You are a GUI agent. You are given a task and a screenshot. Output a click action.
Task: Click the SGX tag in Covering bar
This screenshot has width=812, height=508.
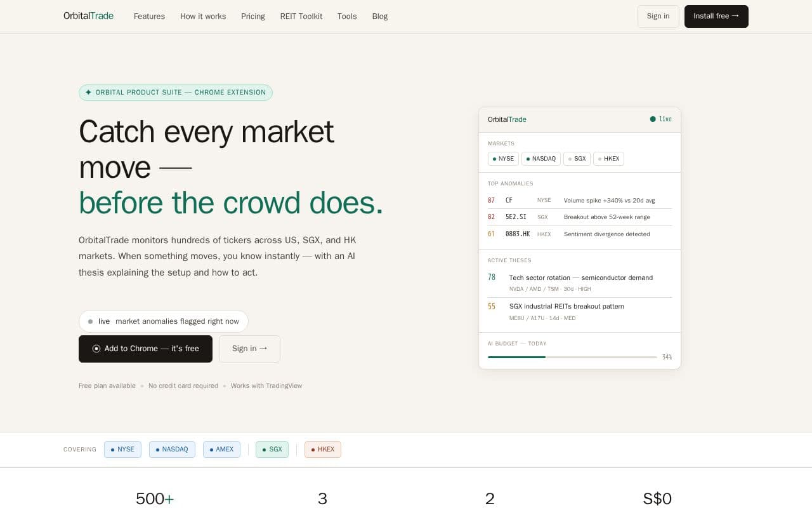coord(272,450)
